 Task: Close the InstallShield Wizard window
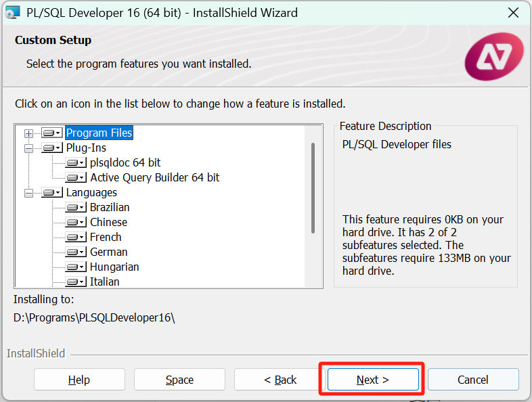coord(513,13)
